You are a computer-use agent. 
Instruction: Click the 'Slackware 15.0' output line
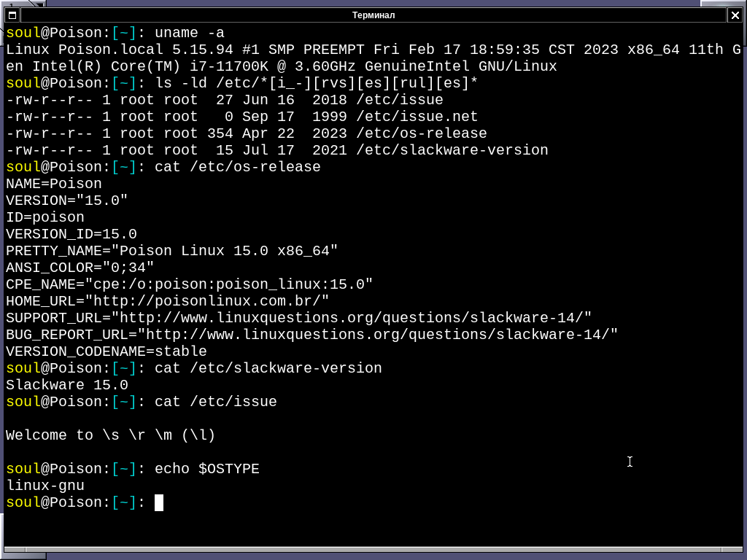66,385
